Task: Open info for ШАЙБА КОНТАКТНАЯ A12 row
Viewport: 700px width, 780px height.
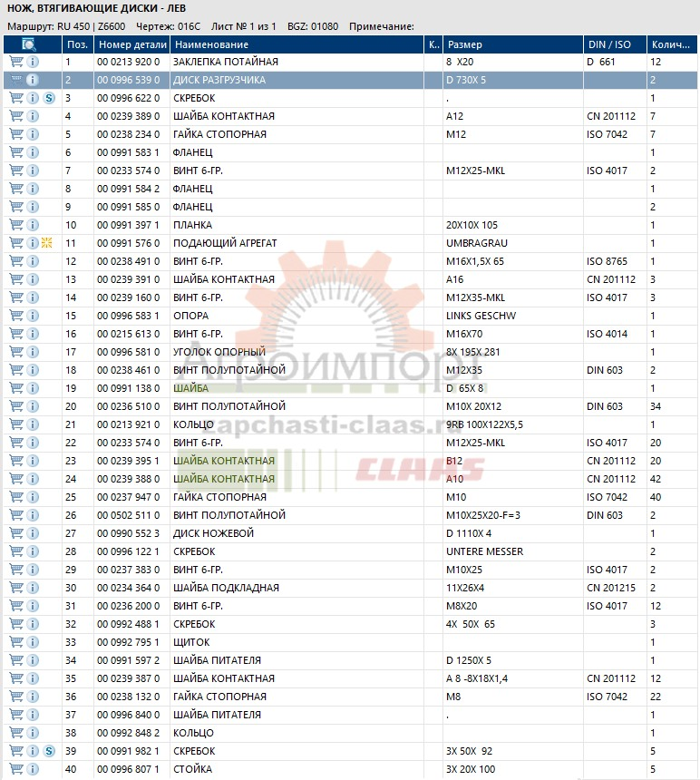Action: 33,116
